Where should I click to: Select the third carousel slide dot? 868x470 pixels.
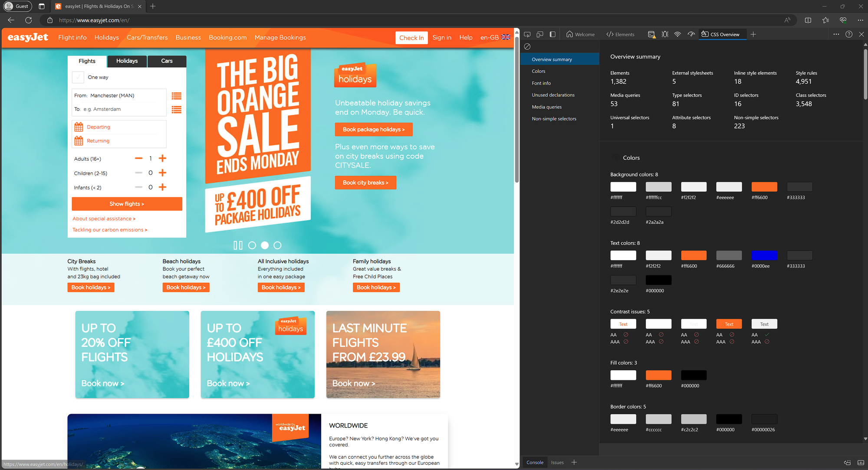pyautogui.click(x=277, y=245)
